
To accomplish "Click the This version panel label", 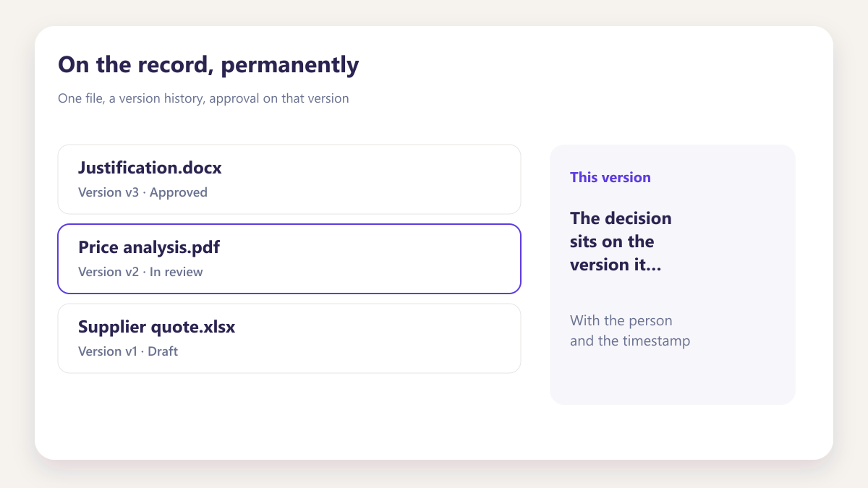I will pyautogui.click(x=610, y=177).
